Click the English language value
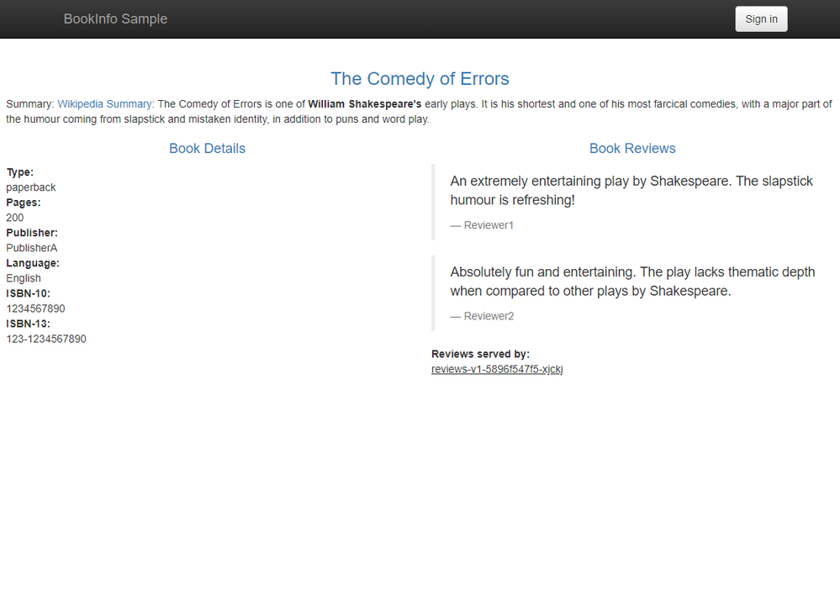The height and width of the screenshot is (616, 840). [24, 278]
